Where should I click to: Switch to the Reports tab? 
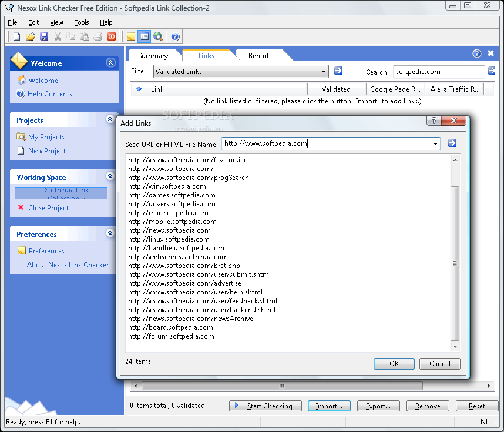pos(260,56)
